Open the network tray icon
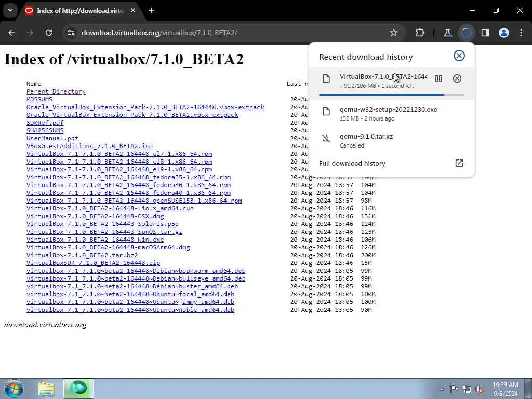532x399 pixels. [x=467, y=389]
